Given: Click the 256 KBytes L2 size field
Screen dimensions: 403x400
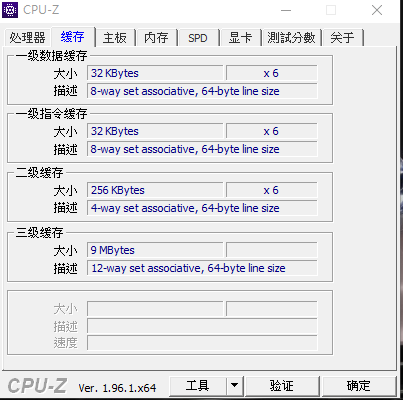Looking at the screenshot, I should coord(155,190).
